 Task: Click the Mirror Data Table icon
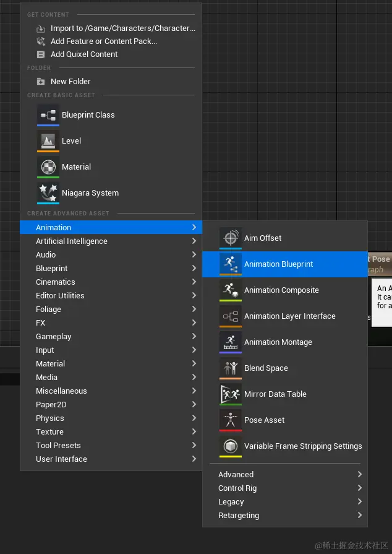(231, 394)
